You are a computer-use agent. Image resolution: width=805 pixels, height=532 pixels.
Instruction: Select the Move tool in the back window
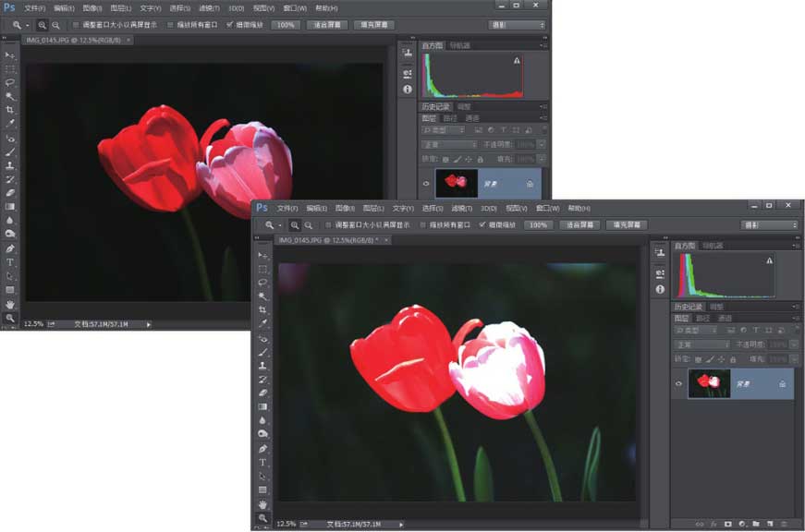(x=10, y=55)
